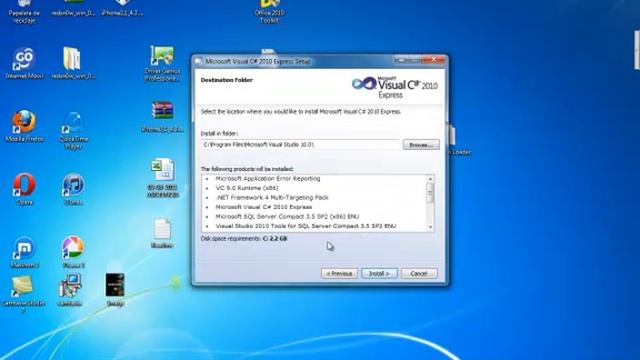Viewport: 640px width, 360px height.
Task: Select the Excel spreadsheet file on desktop
Action: pos(162,178)
